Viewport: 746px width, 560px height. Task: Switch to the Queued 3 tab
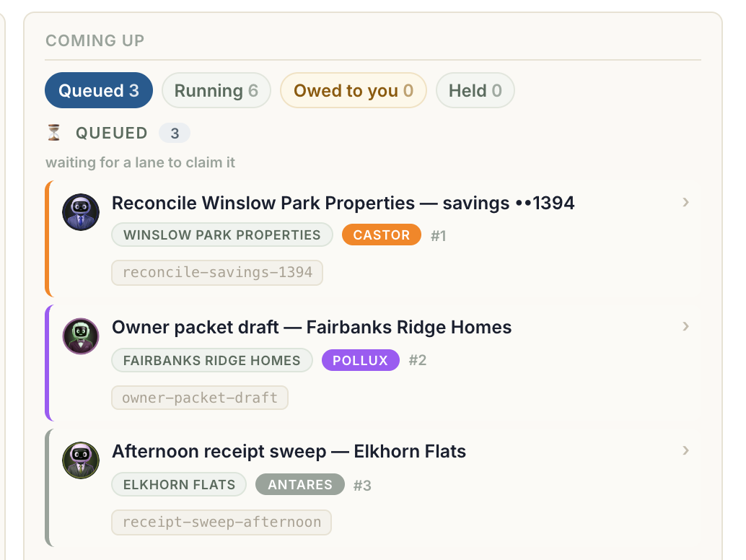click(99, 90)
